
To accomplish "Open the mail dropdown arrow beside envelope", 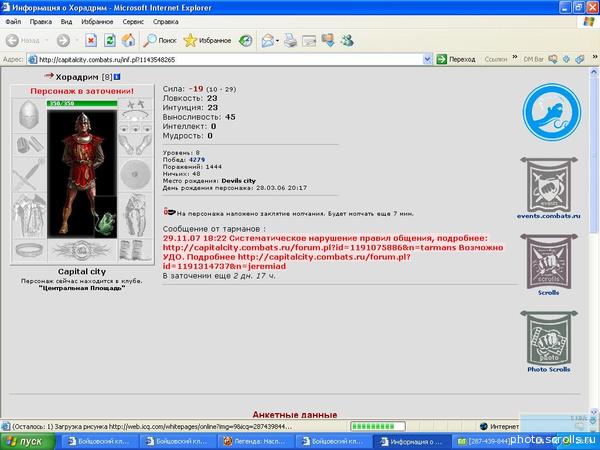I will click(x=277, y=41).
